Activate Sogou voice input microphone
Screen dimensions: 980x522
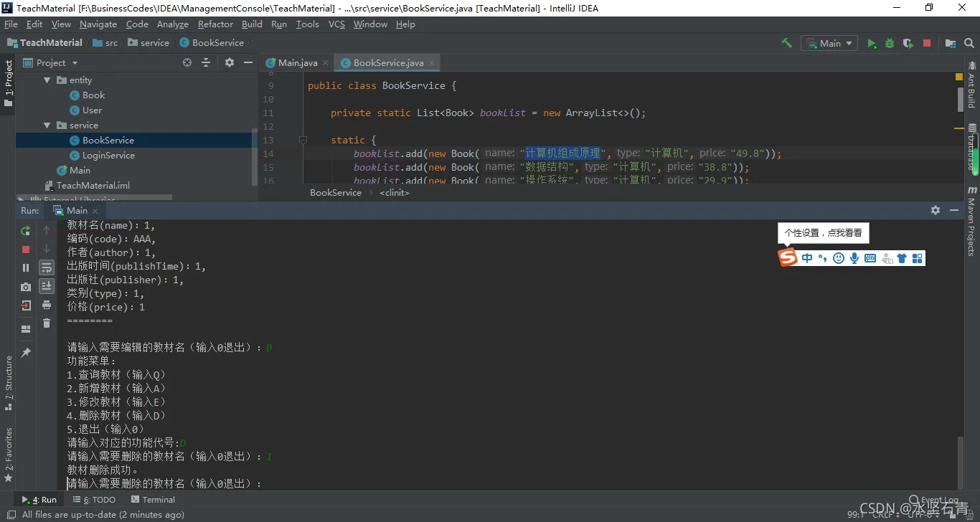[854, 258]
